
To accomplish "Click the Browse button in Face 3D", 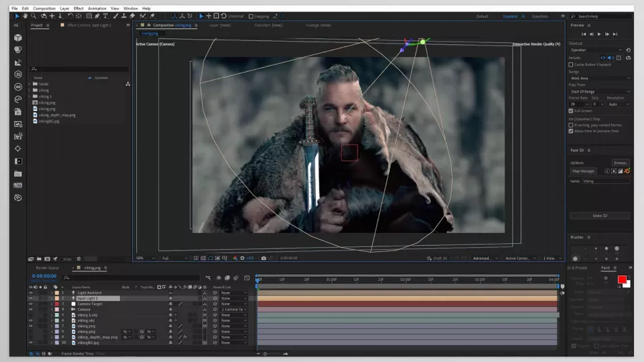I will [x=621, y=163].
